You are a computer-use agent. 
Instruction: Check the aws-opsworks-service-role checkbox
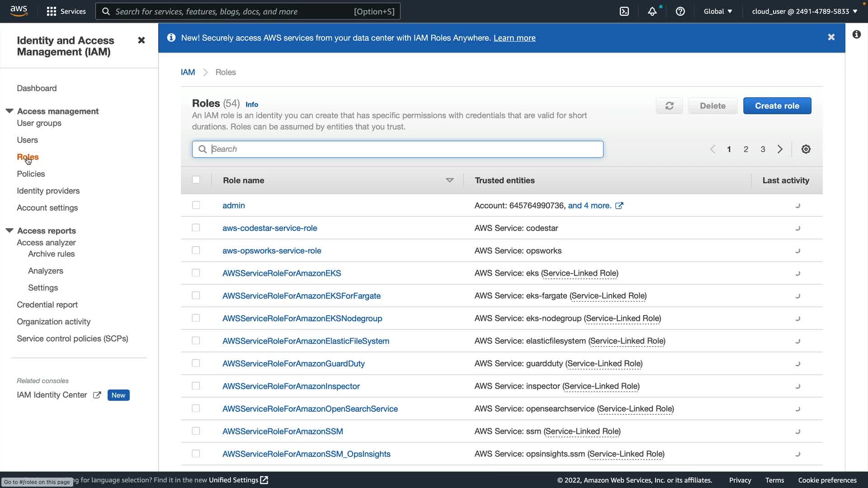196,250
